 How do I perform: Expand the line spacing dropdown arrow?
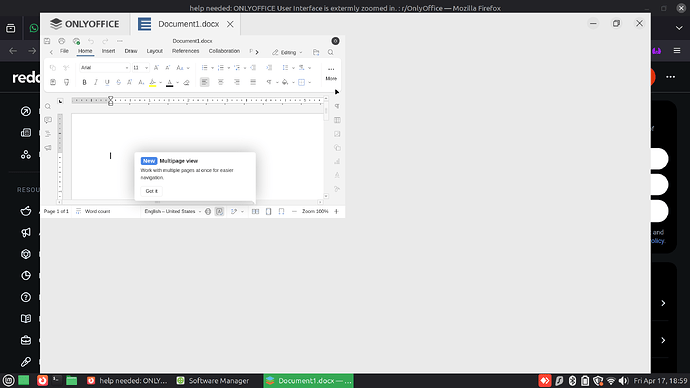(x=293, y=68)
